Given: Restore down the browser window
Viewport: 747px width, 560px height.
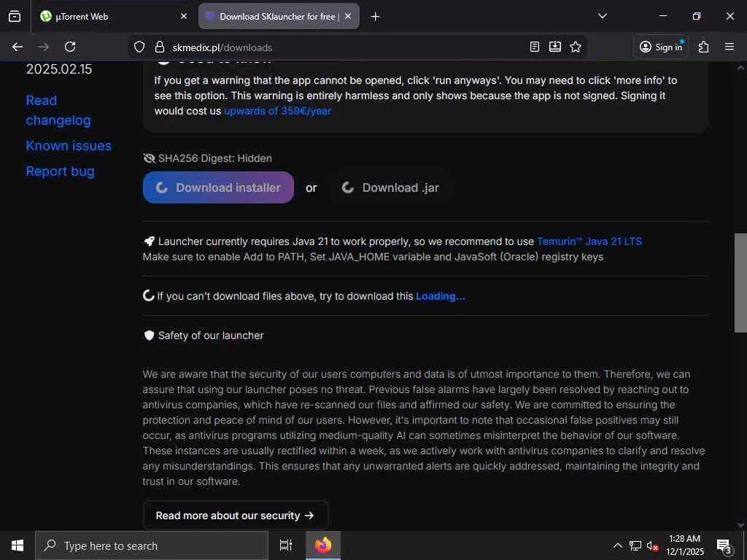Looking at the screenshot, I should click(x=697, y=16).
